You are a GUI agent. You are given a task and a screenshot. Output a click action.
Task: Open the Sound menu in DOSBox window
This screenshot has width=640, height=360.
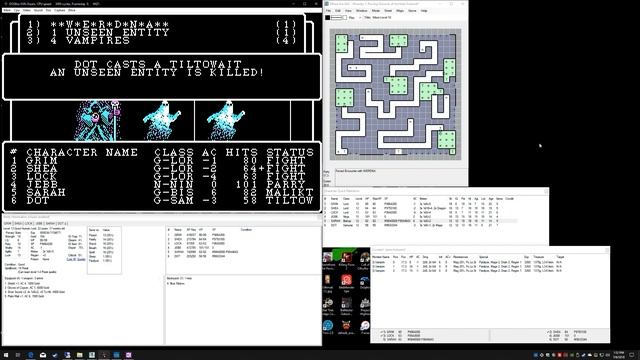38,10
